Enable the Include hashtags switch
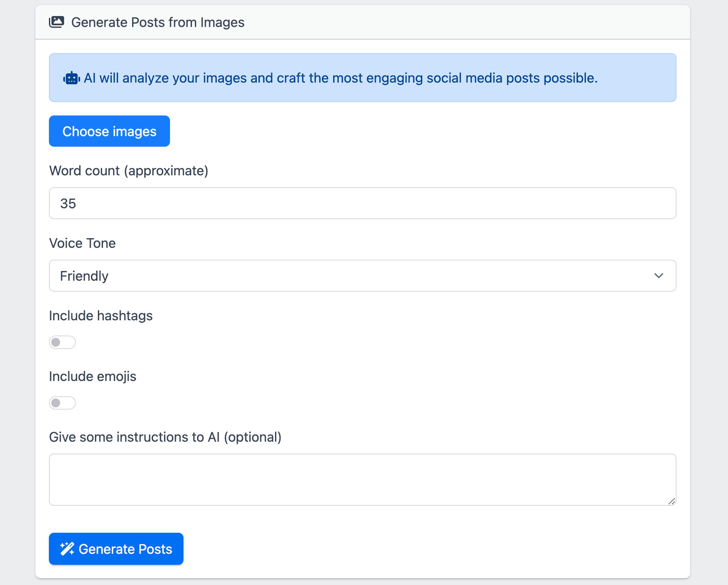 tap(62, 342)
